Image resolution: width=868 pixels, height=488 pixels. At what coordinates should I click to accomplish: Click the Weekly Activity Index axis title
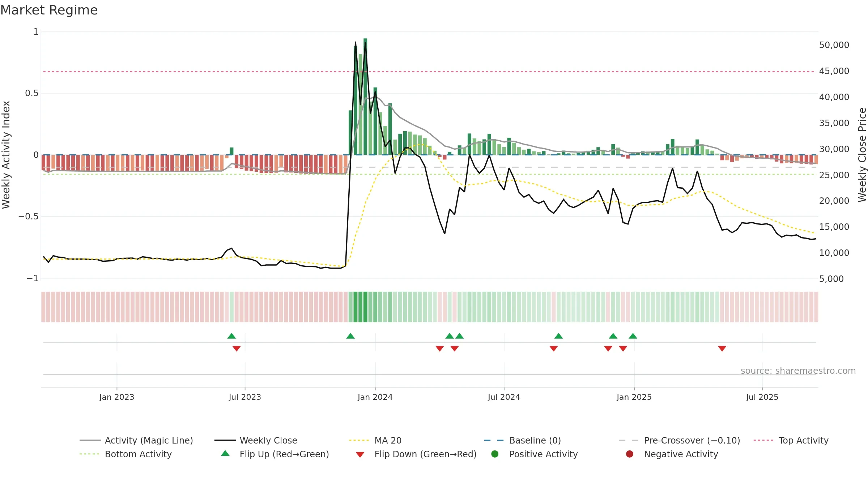tap(6, 155)
